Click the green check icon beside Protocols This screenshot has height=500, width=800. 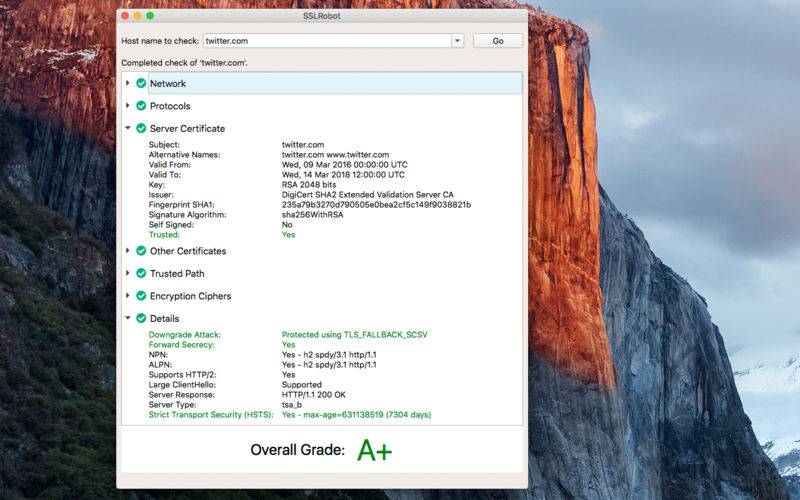[x=141, y=106]
